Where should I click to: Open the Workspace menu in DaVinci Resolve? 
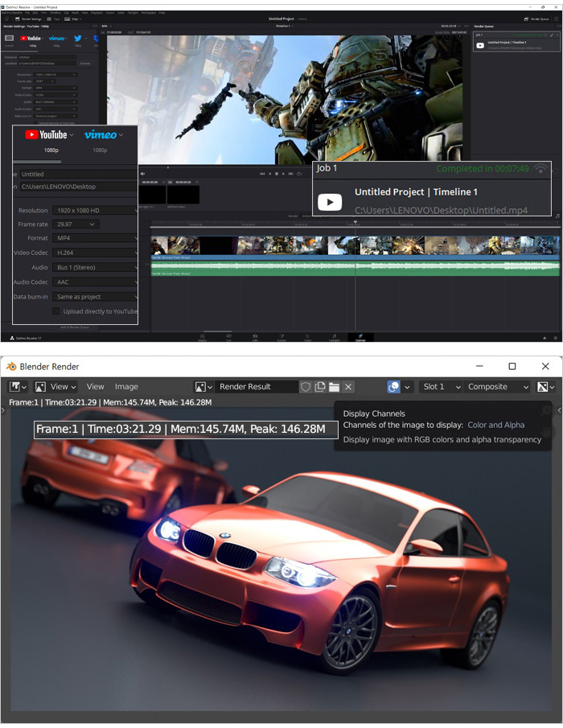pyautogui.click(x=150, y=13)
